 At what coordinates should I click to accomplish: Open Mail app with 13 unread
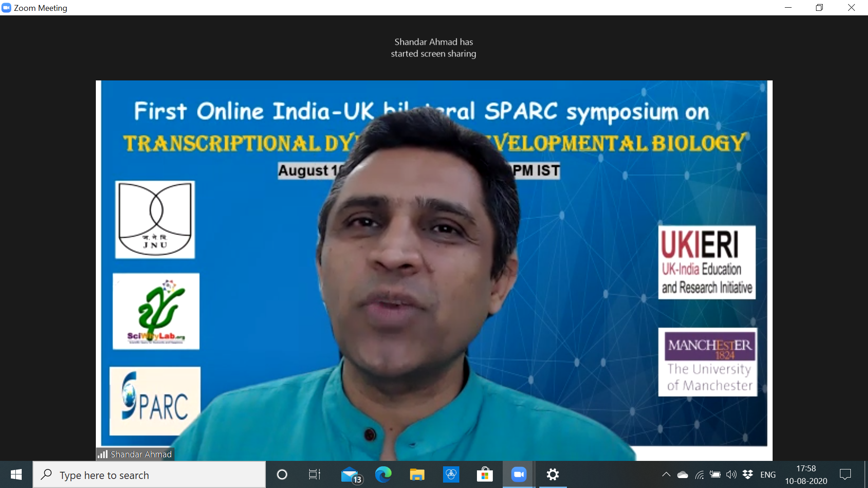point(350,474)
